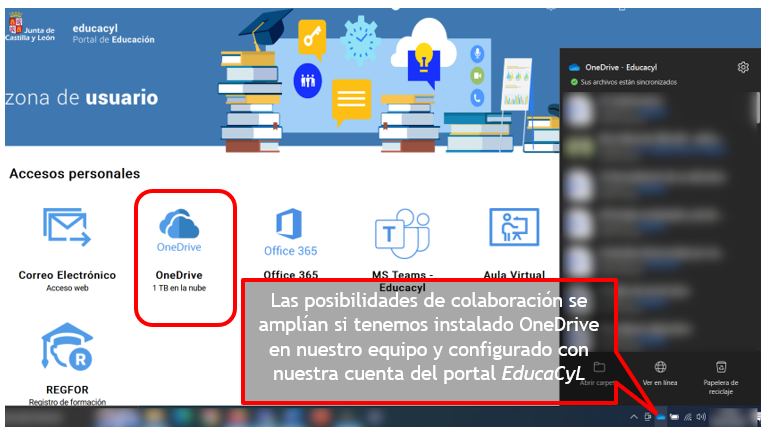The image size is (764, 430).
Task: Click the Correo Electrónico label
Action: 67,275
